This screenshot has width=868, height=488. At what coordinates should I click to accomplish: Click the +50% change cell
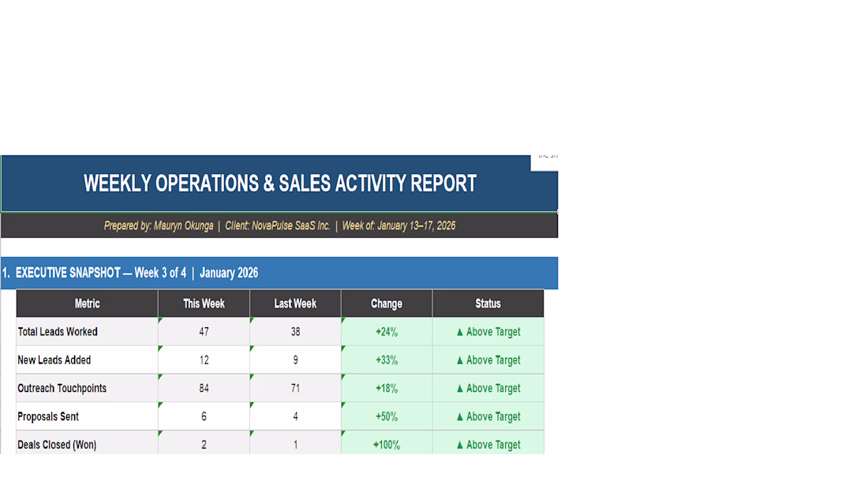point(387,417)
